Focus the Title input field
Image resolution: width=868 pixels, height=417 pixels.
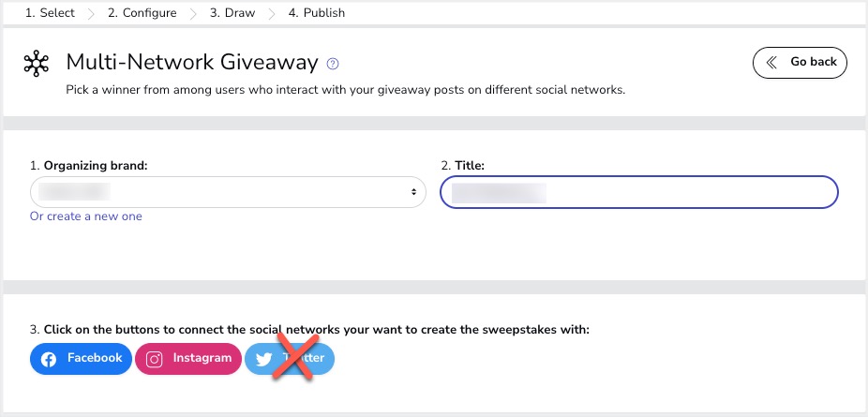[x=639, y=192]
